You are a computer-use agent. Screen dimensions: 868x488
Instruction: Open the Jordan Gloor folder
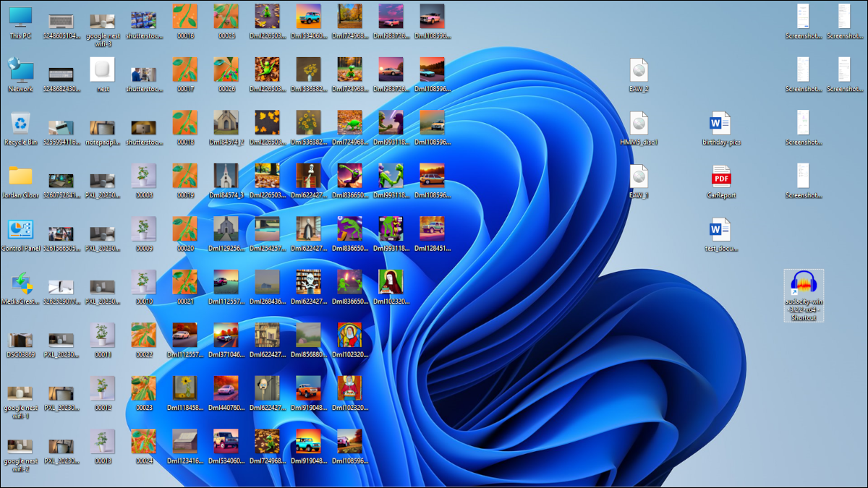coord(20,176)
